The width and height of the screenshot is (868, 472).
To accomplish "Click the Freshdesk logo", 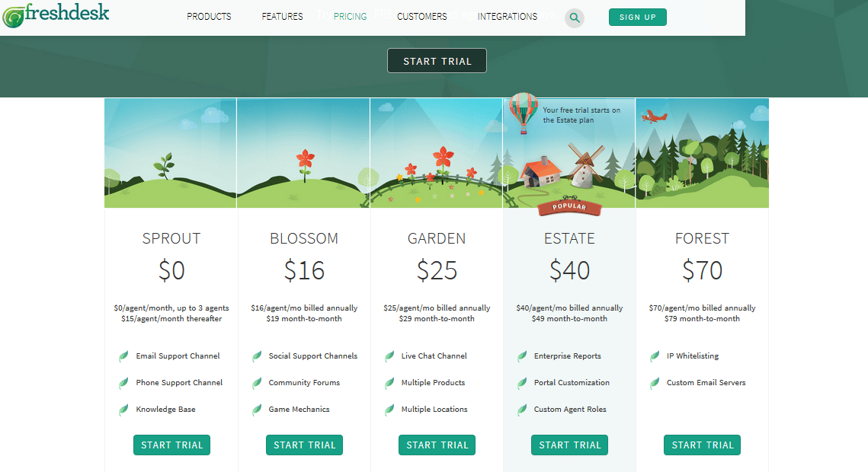I will (56, 15).
